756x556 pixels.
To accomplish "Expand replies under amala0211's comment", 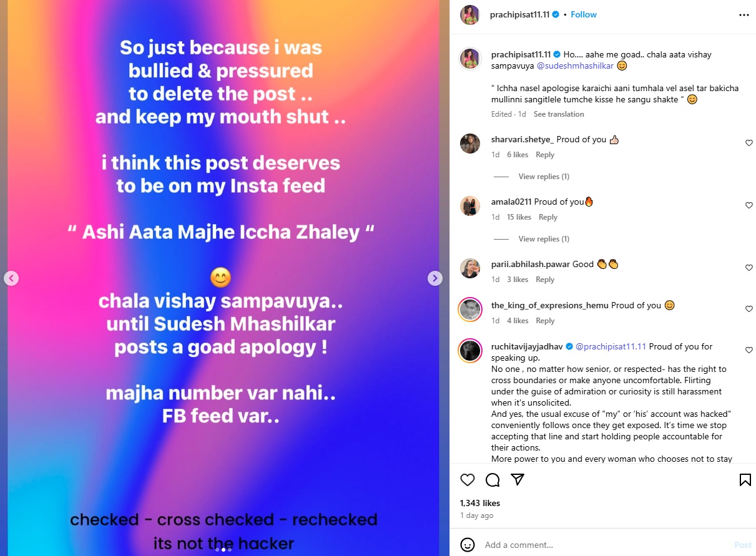I will (543, 239).
